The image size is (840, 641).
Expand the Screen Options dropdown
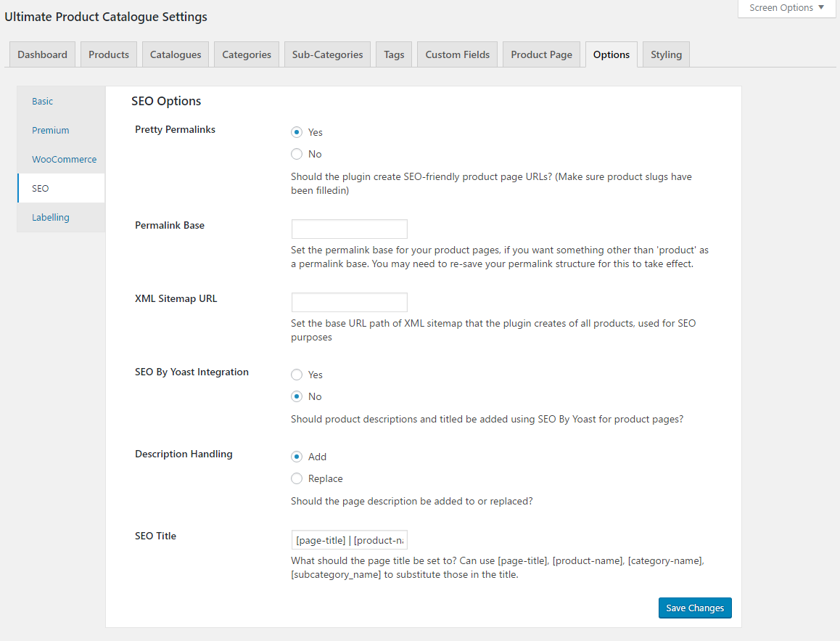click(x=786, y=8)
